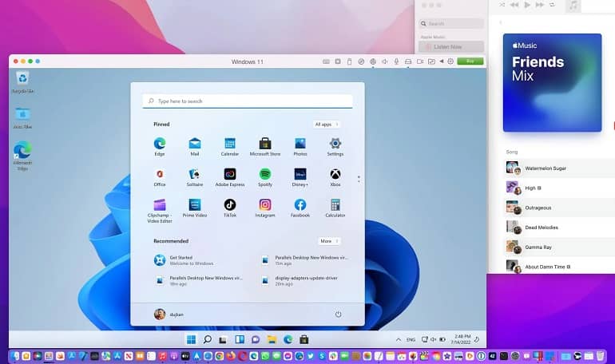Click the Music app search field
The width and height of the screenshot is (615, 364).
451,23
